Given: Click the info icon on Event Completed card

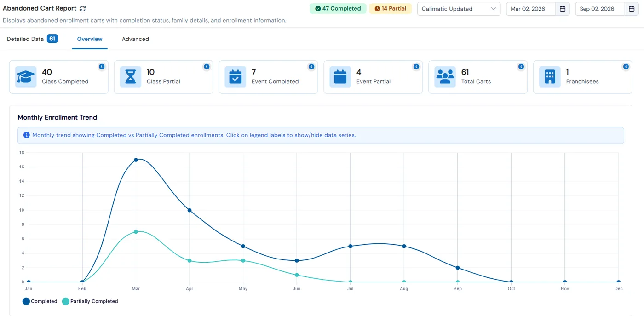Looking at the screenshot, I should click(x=311, y=67).
